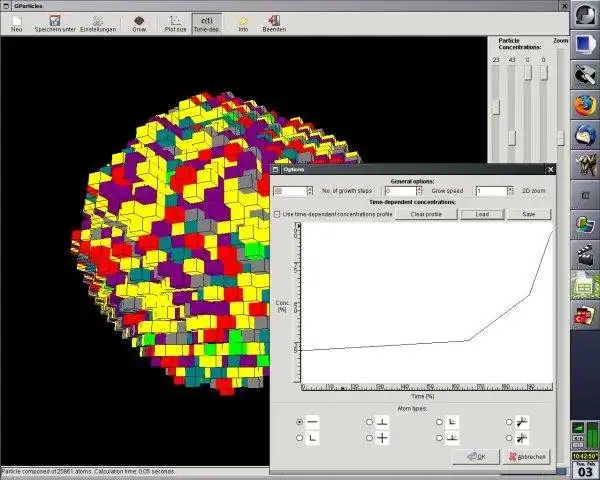Select the plus-shaped atom type radio

pos(369,438)
